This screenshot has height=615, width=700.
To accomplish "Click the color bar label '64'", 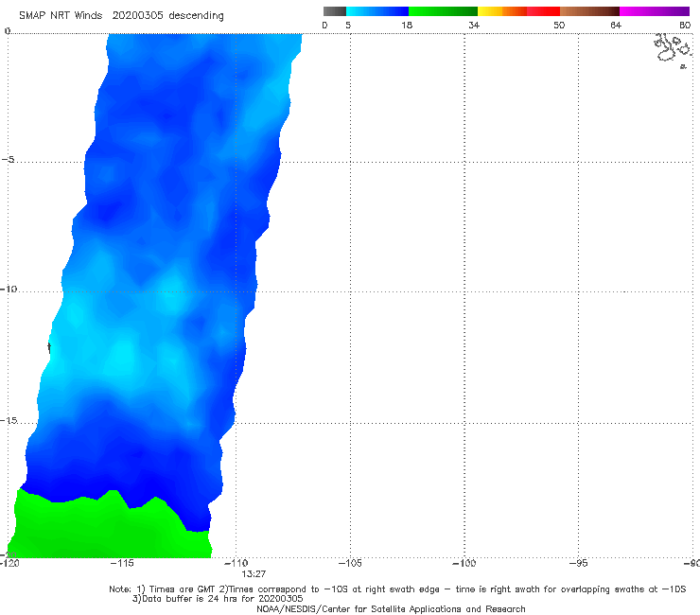I will click(x=616, y=25).
